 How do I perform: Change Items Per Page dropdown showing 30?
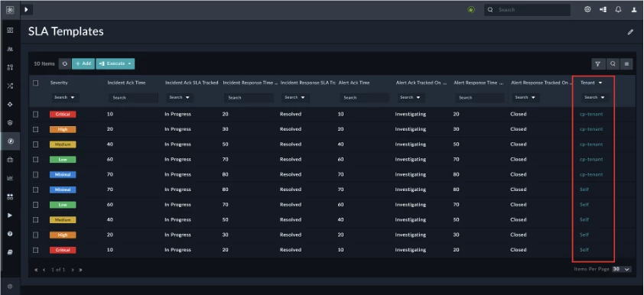621,269
